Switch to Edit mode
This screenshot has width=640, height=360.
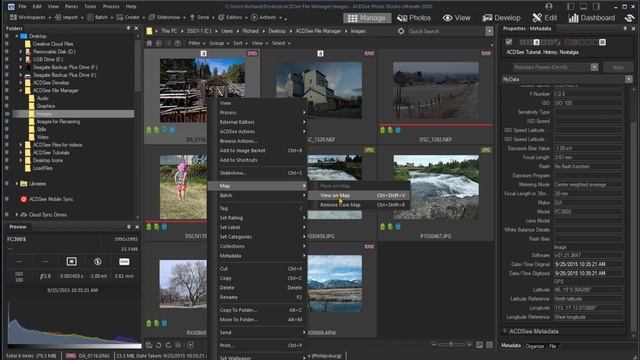(x=544, y=18)
